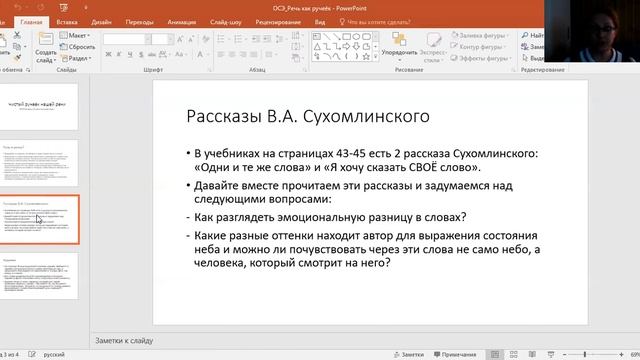Open the Вставка tab
The height and width of the screenshot is (360, 640).
[67, 22]
